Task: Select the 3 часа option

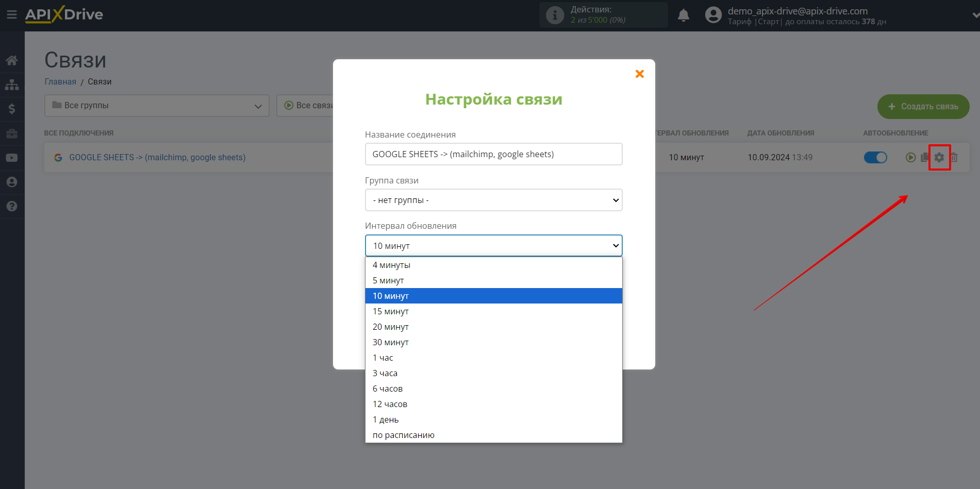Action: [x=493, y=373]
